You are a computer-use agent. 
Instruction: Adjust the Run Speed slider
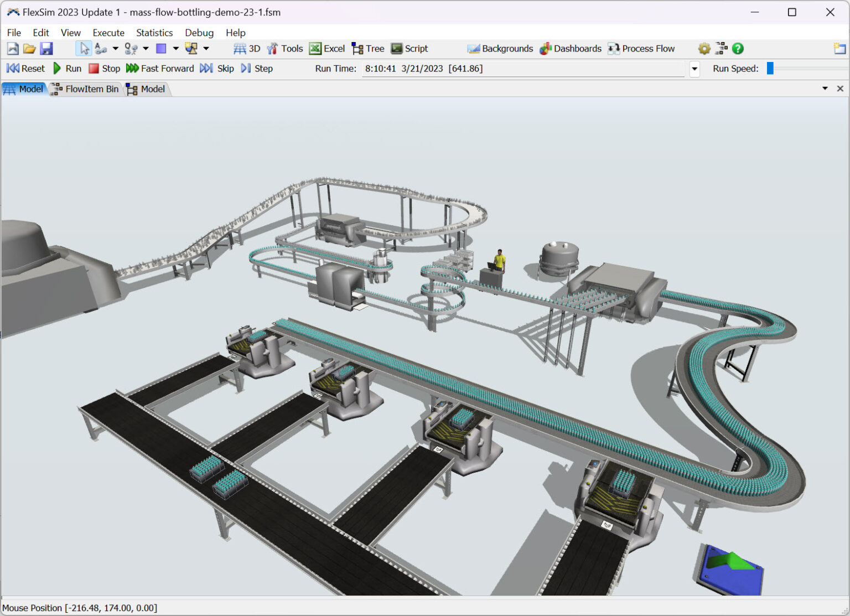pyautogui.click(x=769, y=68)
